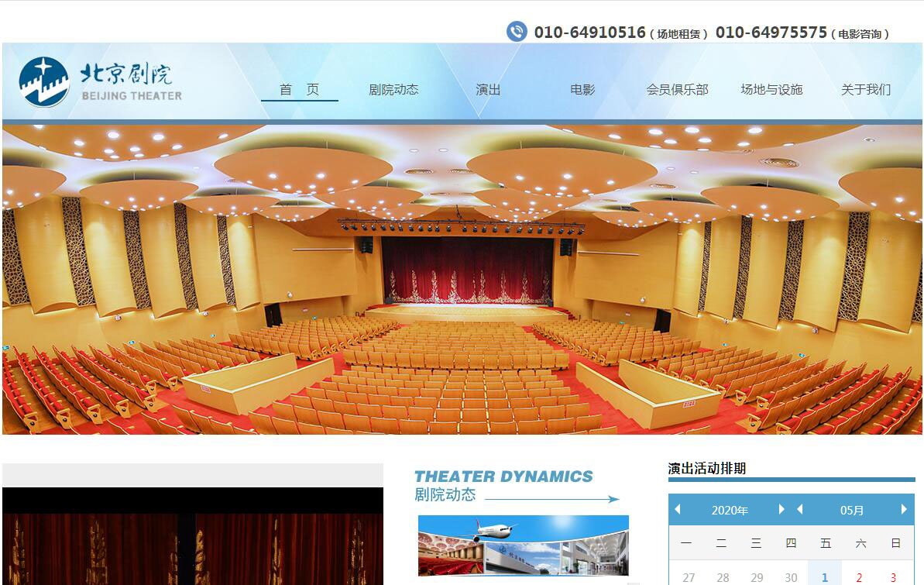Open the 演出 menu item

pos(488,89)
